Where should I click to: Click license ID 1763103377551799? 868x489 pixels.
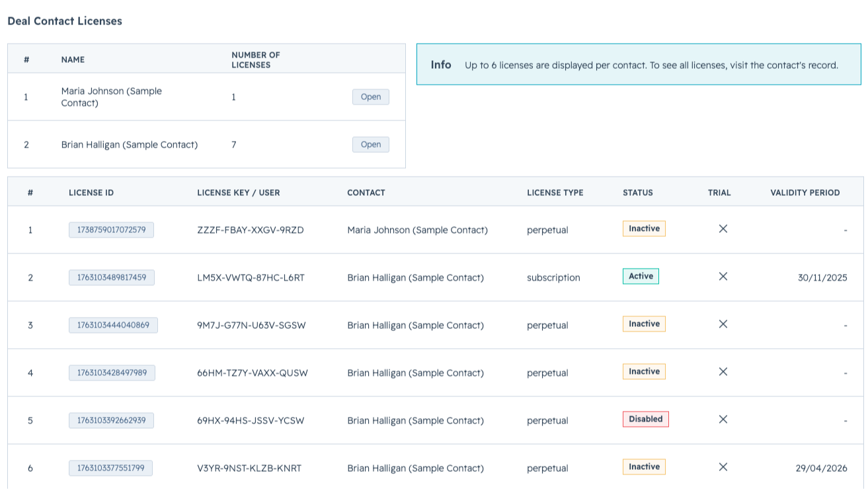[110, 468]
